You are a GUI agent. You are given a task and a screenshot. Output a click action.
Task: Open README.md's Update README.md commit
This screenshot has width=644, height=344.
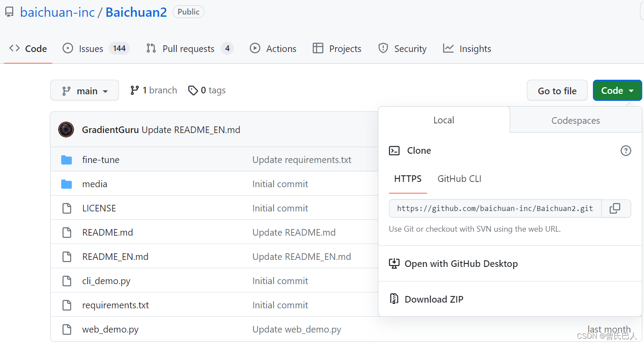coord(294,232)
